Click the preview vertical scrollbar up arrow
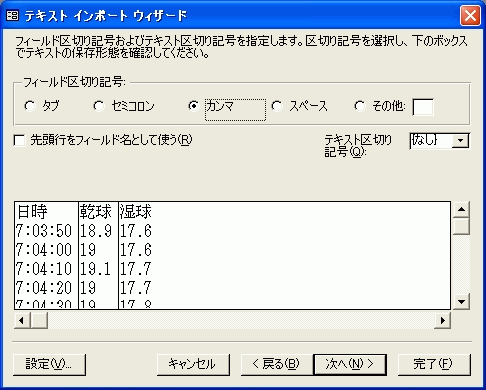Screen dimensions: 486x390 click(x=462, y=210)
